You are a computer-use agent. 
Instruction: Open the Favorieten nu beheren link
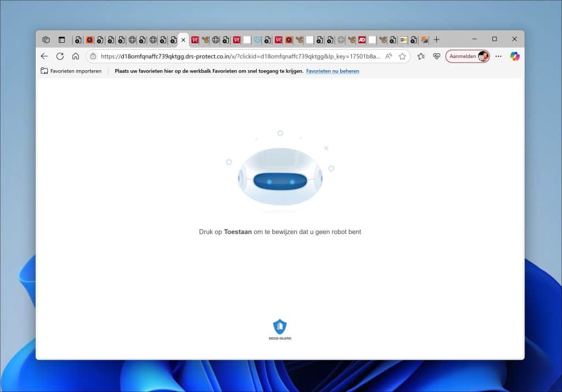tap(333, 71)
